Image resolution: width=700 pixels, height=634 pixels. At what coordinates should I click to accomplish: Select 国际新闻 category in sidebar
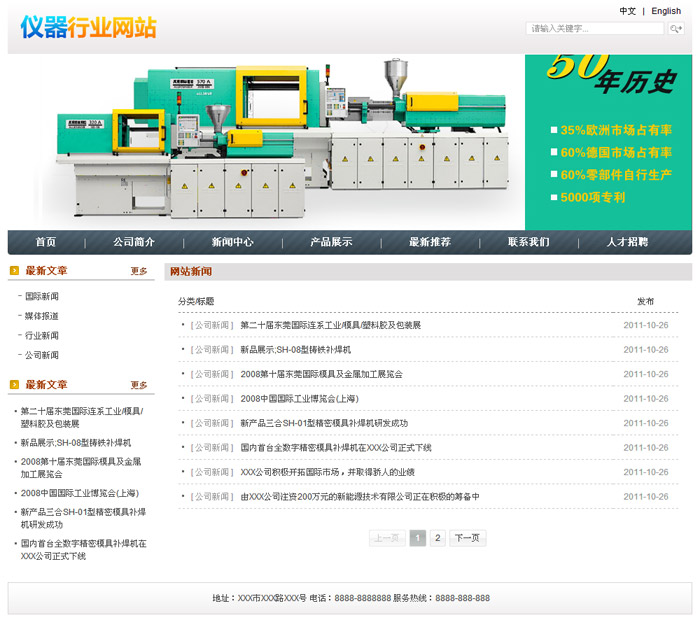pos(42,296)
